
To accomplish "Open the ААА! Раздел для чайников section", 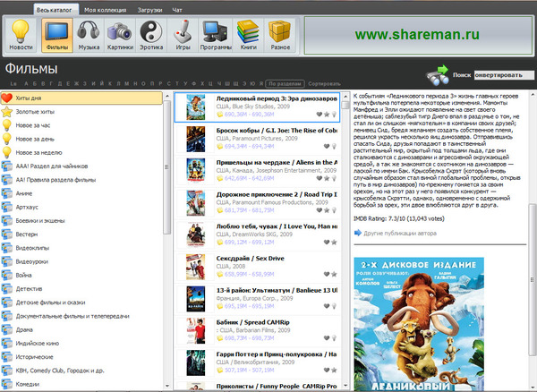I will pyautogui.click(x=81, y=166).
